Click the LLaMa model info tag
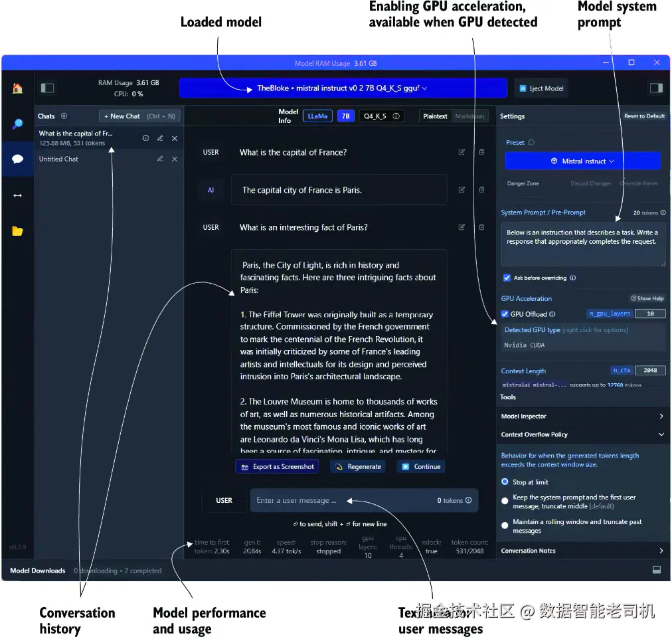672x637 pixels. click(x=317, y=116)
